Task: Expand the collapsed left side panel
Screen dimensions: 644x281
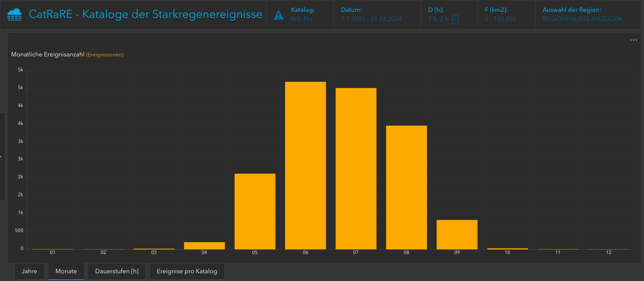Action: point(1,156)
